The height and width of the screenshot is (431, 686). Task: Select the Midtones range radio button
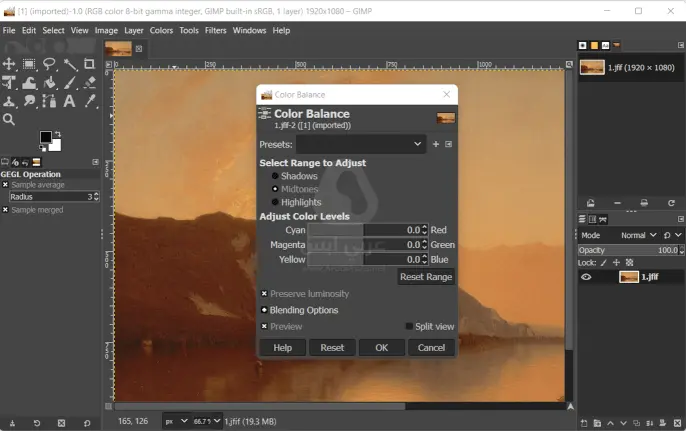275,189
